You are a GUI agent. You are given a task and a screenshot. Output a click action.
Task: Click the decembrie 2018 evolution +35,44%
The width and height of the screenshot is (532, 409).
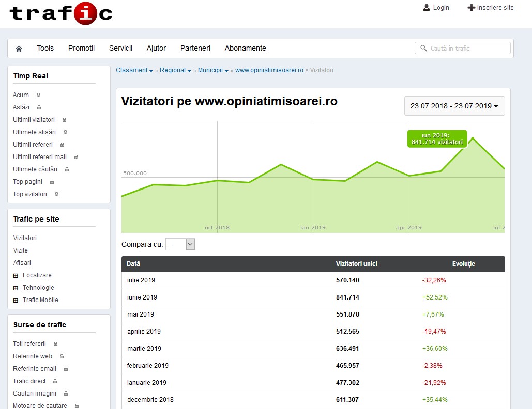point(435,400)
